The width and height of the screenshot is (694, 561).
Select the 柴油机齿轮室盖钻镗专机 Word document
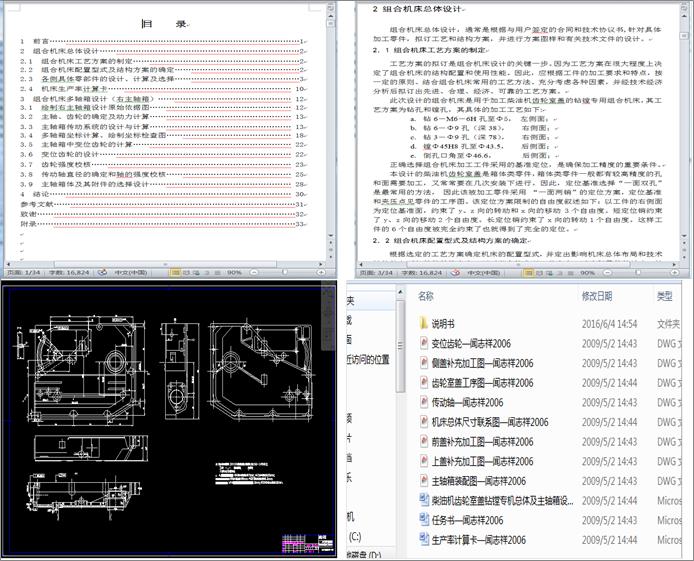tap(496, 501)
